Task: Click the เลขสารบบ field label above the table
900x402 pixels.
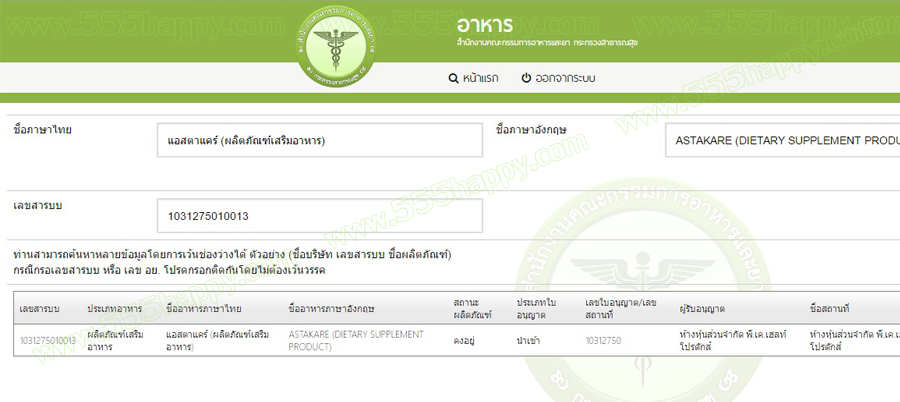Action: point(37,206)
